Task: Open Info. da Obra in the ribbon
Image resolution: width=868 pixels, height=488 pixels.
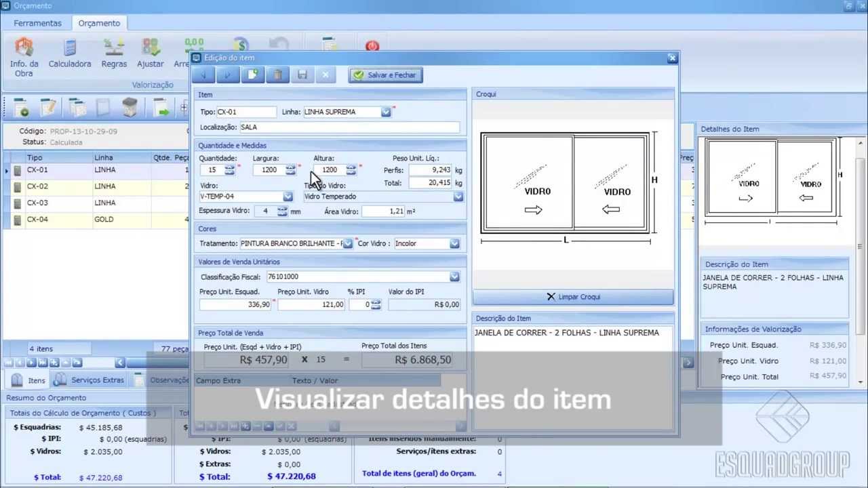Action: coord(24,56)
